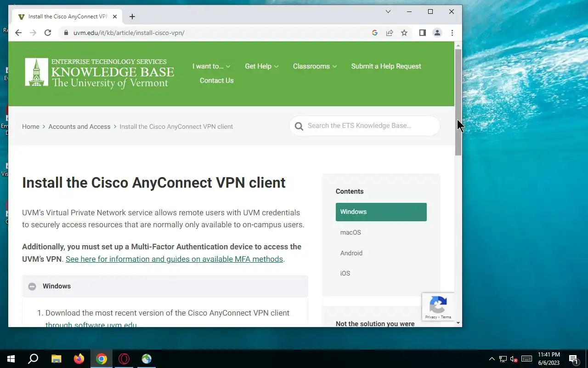Screen dimensions: 588x368
Task: Click the address bar URL
Action: (129, 33)
